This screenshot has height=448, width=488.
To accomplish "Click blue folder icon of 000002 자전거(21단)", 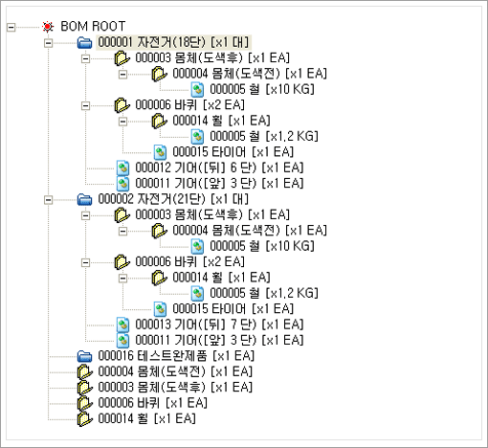I will coord(85,199).
